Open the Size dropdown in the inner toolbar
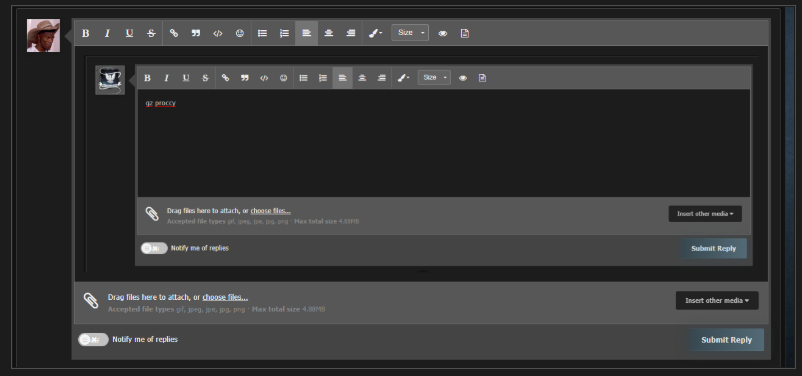Viewport: 802px width, 376px height. (434, 77)
